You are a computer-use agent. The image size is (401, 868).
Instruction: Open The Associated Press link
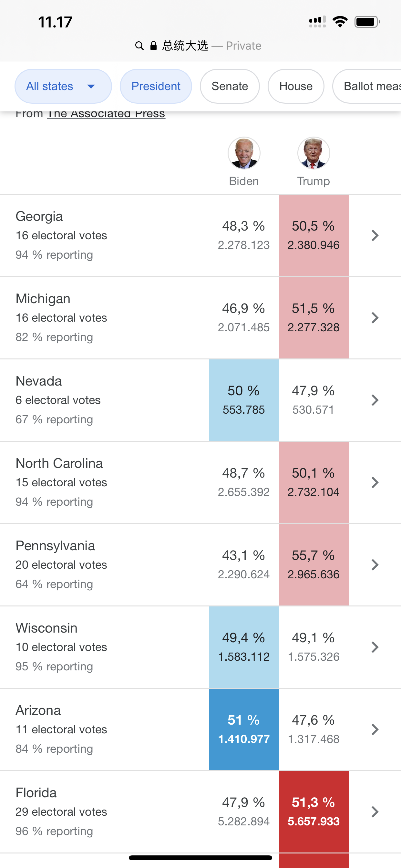[106, 114]
